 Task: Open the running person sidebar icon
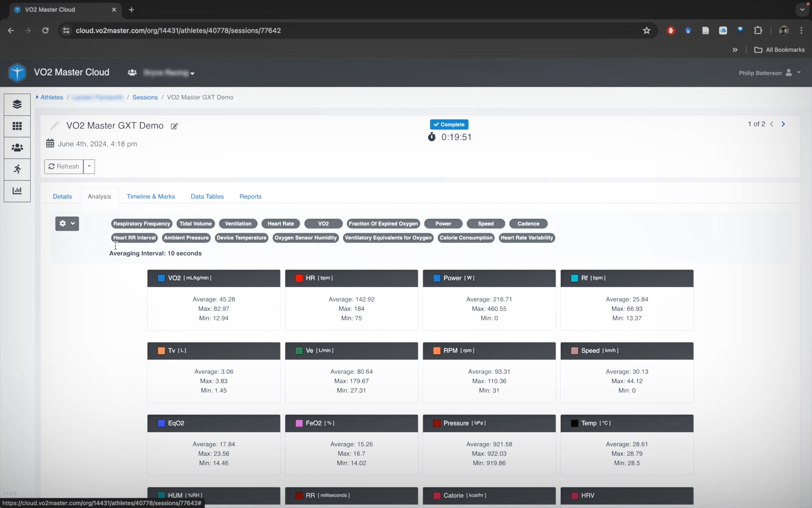pyautogui.click(x=17, y=169)
